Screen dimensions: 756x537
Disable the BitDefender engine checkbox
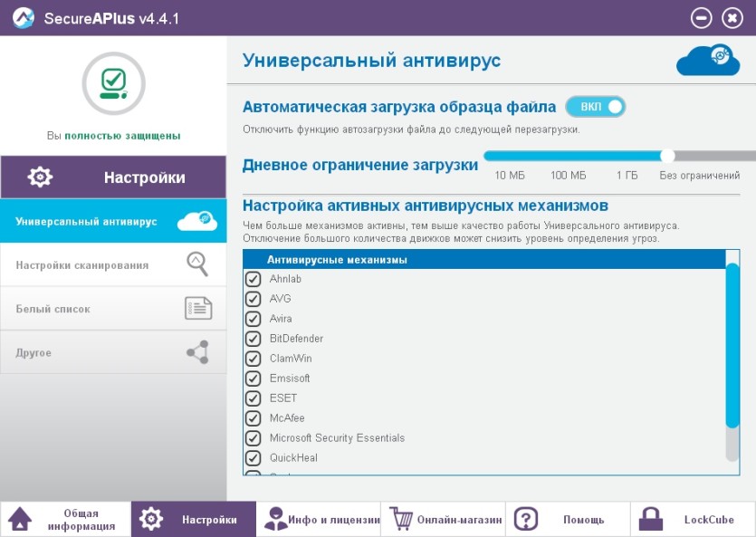(x=254, y=339)
